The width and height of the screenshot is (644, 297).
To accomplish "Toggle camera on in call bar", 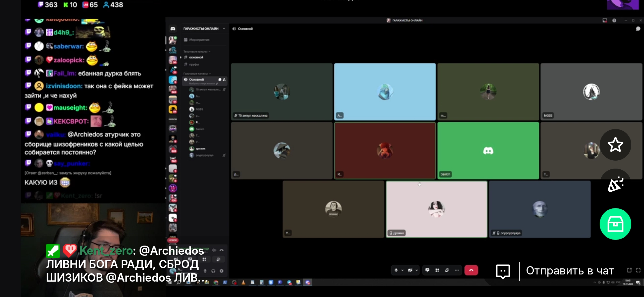I will click(410, 270).
